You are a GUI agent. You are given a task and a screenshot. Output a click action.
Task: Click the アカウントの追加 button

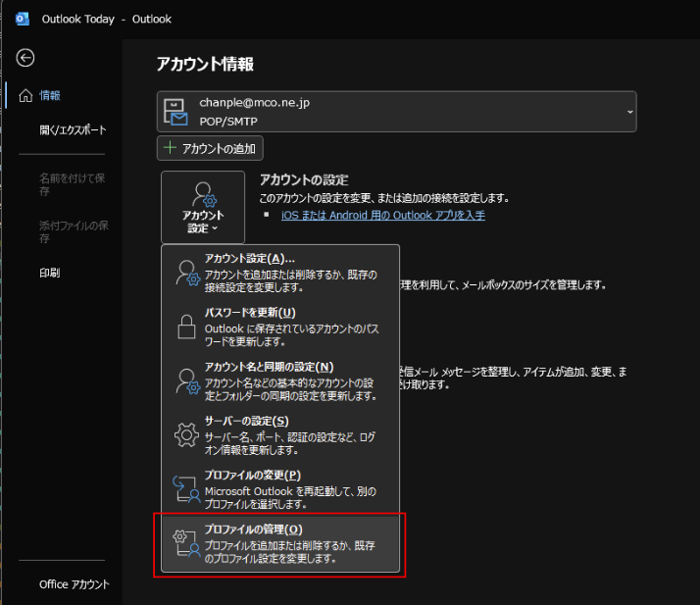210,148
